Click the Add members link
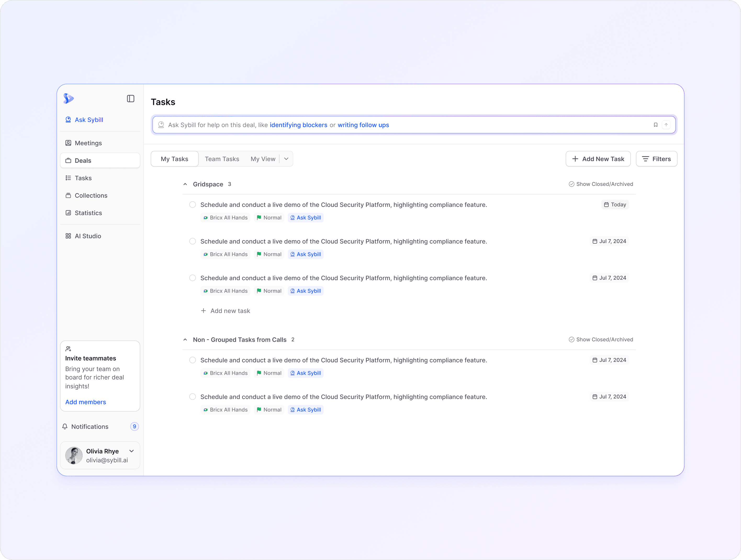 pos(85,402)
